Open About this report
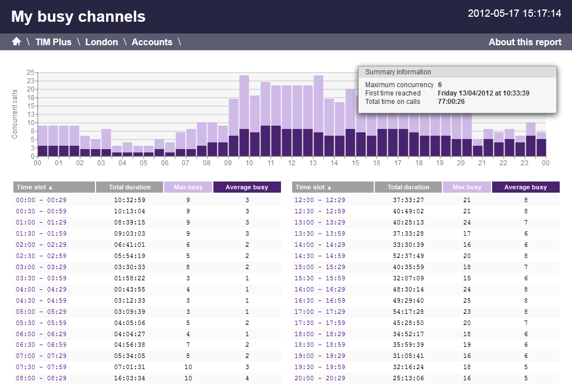The width and height of the screenshot is (572, 392). 525,42
